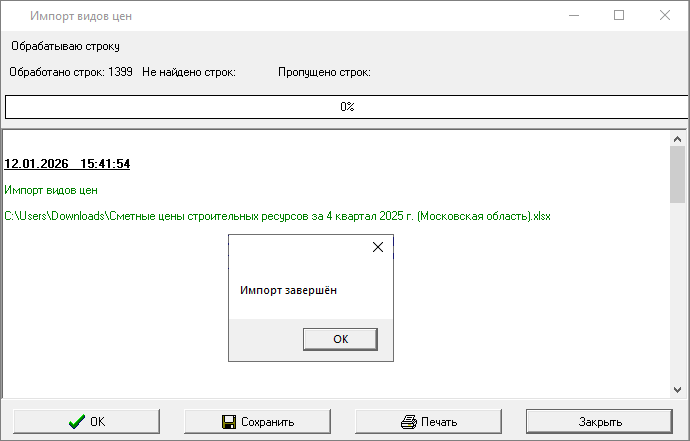
Task: Click the log's vertical scrollbar thumb
Action: (677, 175)
